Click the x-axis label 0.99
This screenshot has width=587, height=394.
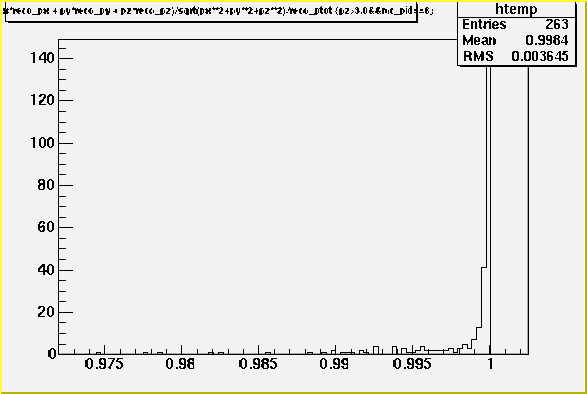[334, 364]
